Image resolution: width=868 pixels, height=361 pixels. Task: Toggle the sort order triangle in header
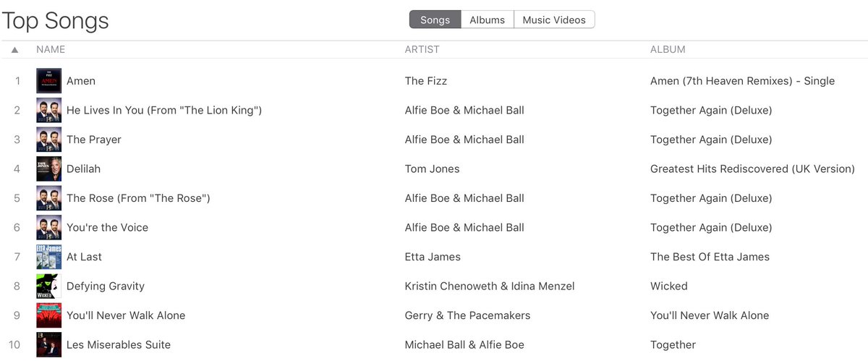click(14, 50)
